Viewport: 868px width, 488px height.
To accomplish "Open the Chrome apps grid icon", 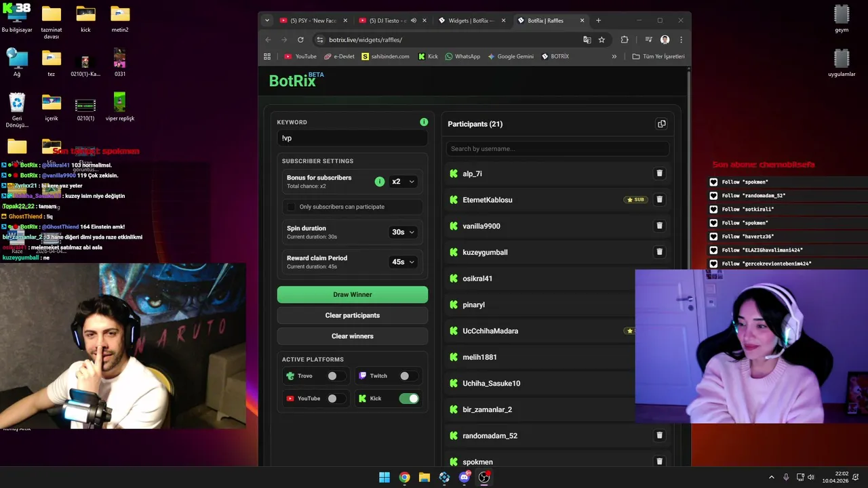I will coord(267,56).
